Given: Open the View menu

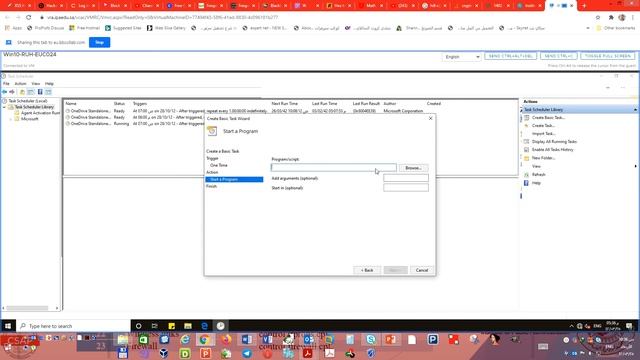Looking at the screenshot, I should [x=36, y=84].
